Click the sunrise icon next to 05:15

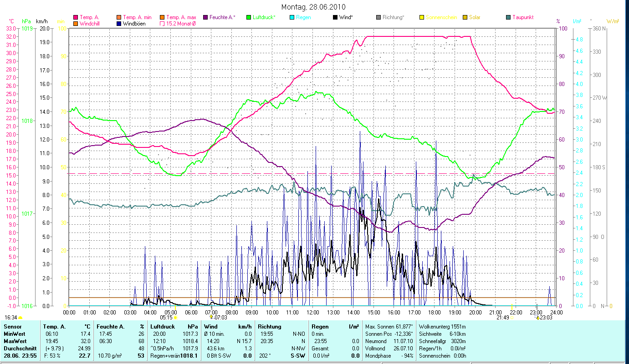coord(175,318)
